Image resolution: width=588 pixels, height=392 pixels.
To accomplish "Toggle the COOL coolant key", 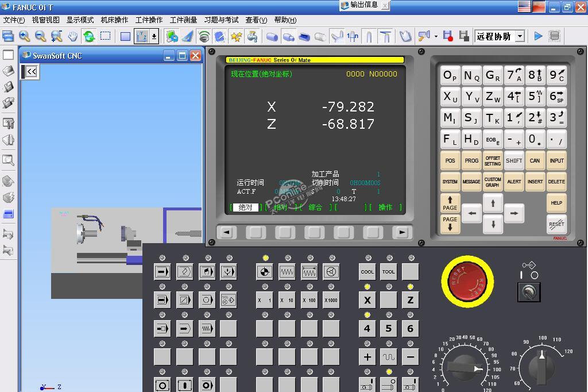I will coord(367,271).
